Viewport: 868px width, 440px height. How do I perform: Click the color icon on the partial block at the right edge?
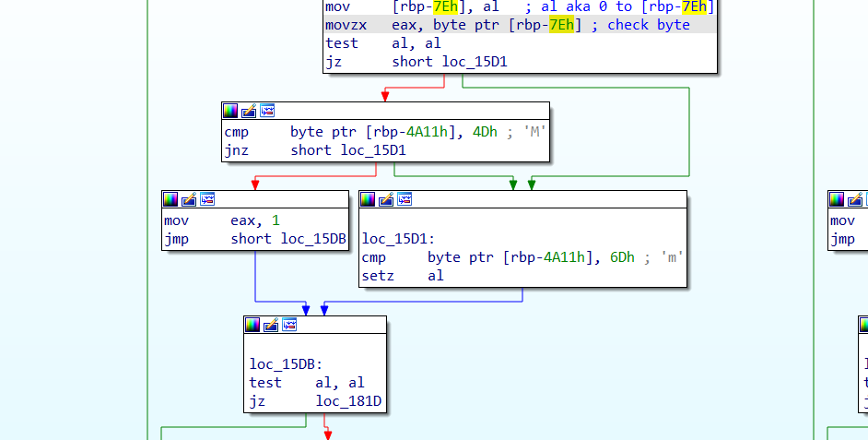point(837,199)
